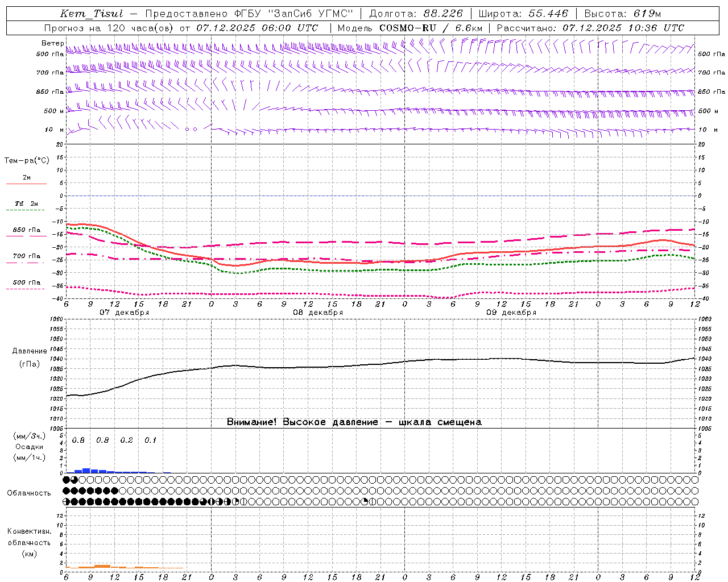
Task: Click the 'Давление' pressure panel label
Action: pyautogui.click(x=30, y=351)
